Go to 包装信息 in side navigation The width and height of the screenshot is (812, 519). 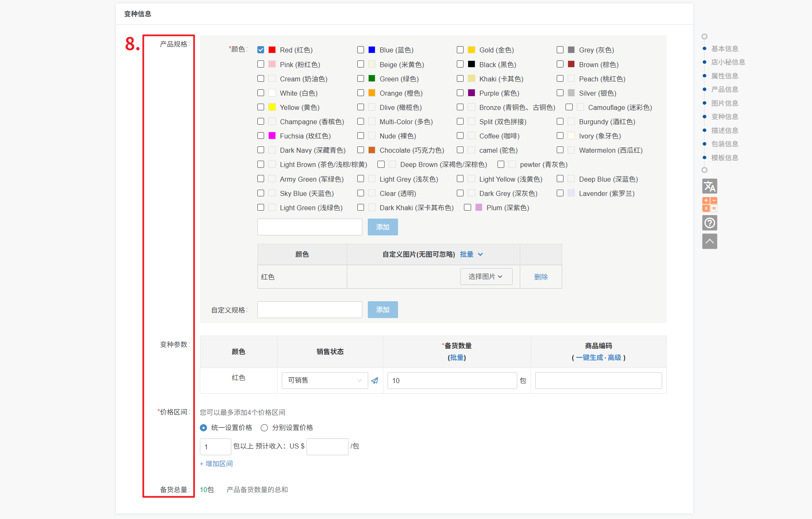pyautogui.click(x=724, y=144)
